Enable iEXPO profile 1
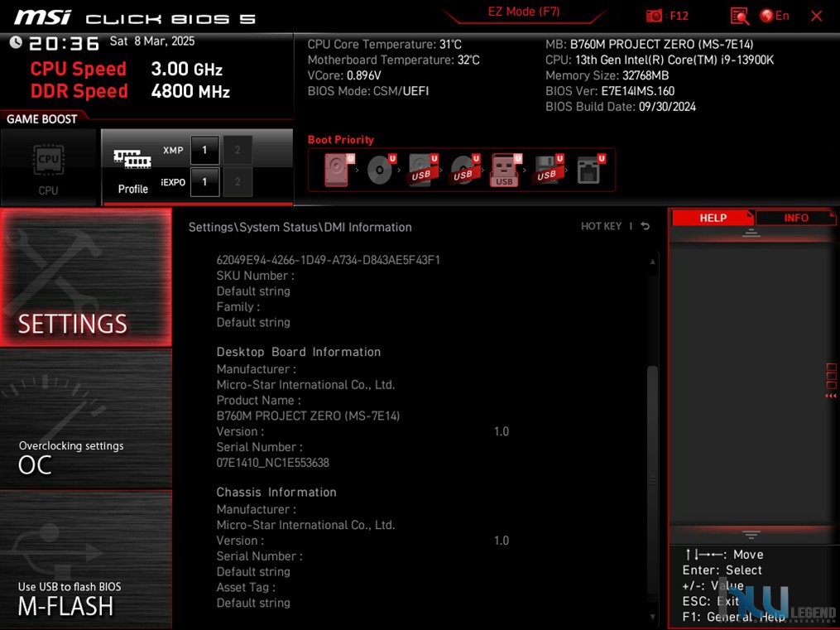840x630 pixels. [x=204, y=182]
